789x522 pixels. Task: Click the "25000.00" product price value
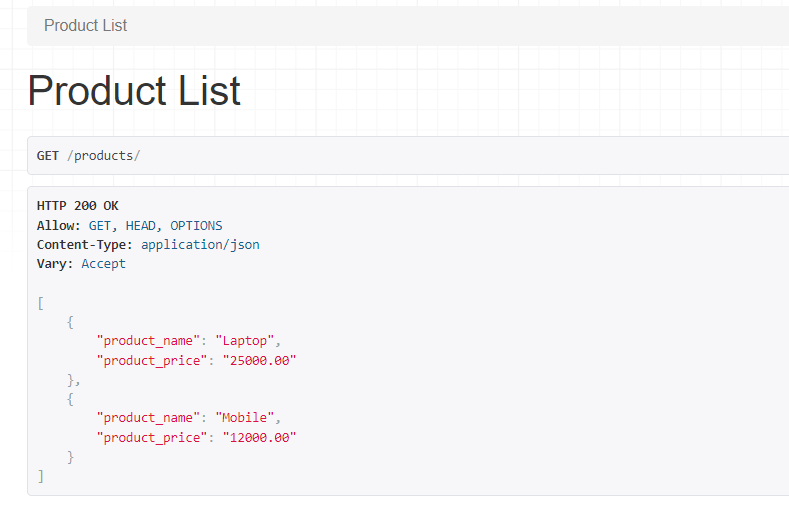[259, 360]
